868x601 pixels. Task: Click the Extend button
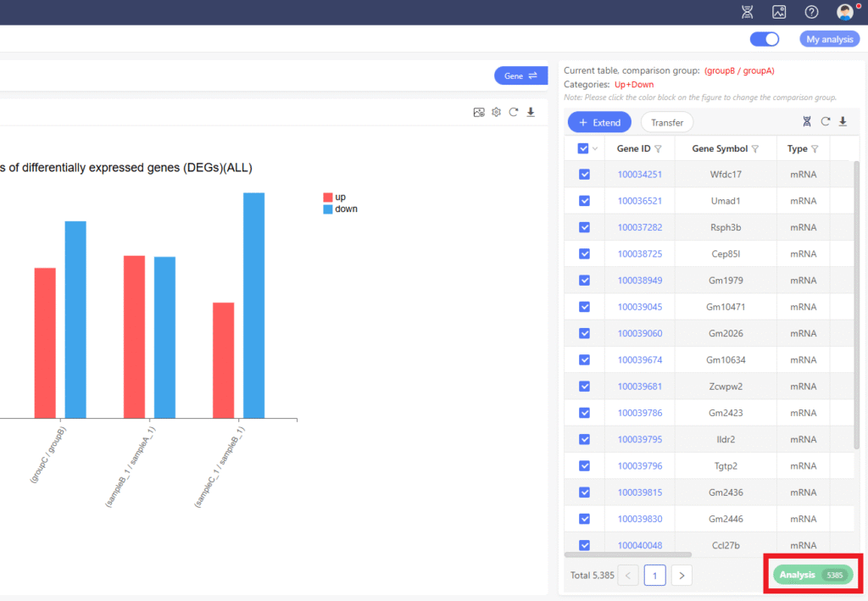pyautogui.click(x=599, y=122)
